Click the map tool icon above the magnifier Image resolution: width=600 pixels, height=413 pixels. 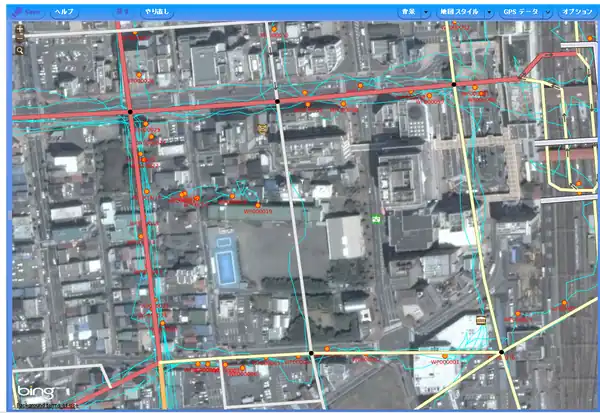click(x=20, y=32)
